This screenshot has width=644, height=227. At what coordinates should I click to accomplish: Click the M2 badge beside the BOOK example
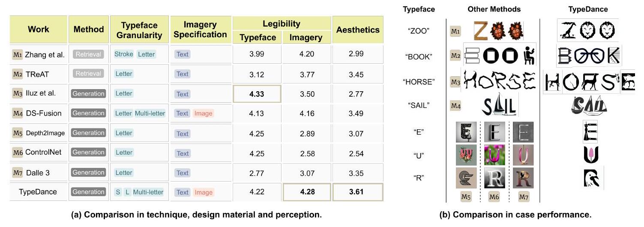(455, 56)
